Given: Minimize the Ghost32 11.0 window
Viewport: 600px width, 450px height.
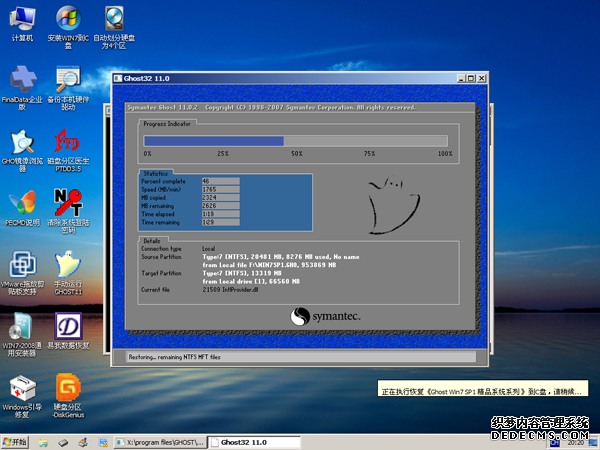Looking at the screenshot, I should pyautogui.click(x=461, y=78).
